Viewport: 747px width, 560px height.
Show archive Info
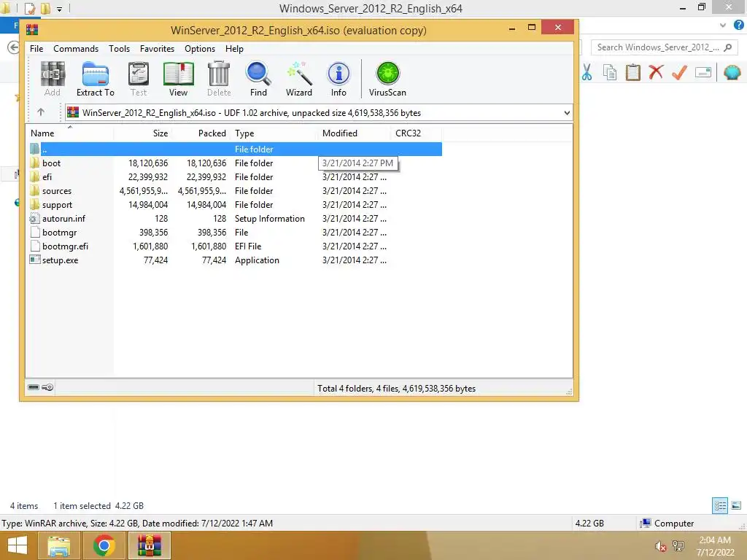coord(338,79)
